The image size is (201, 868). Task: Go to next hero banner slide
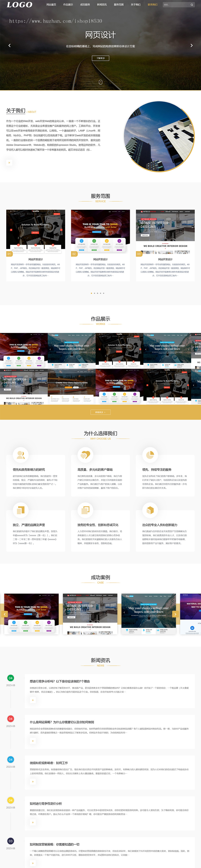pos(192,45)
